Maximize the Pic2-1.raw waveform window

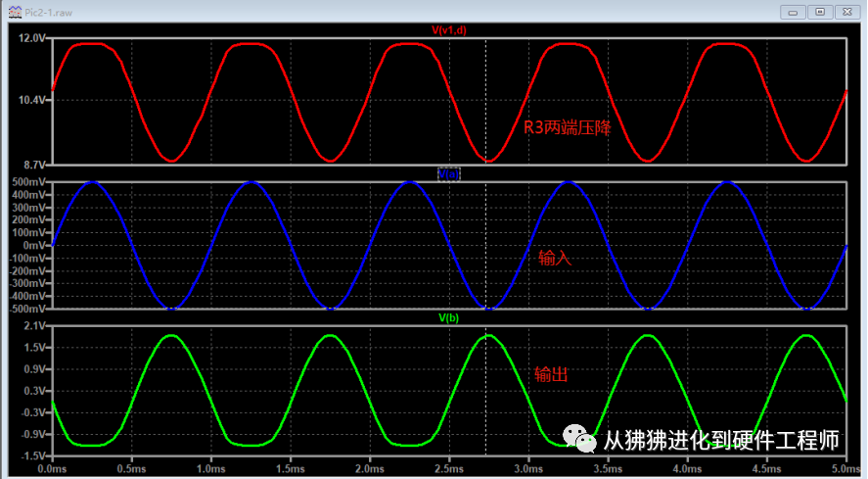(x=820, y=12)
